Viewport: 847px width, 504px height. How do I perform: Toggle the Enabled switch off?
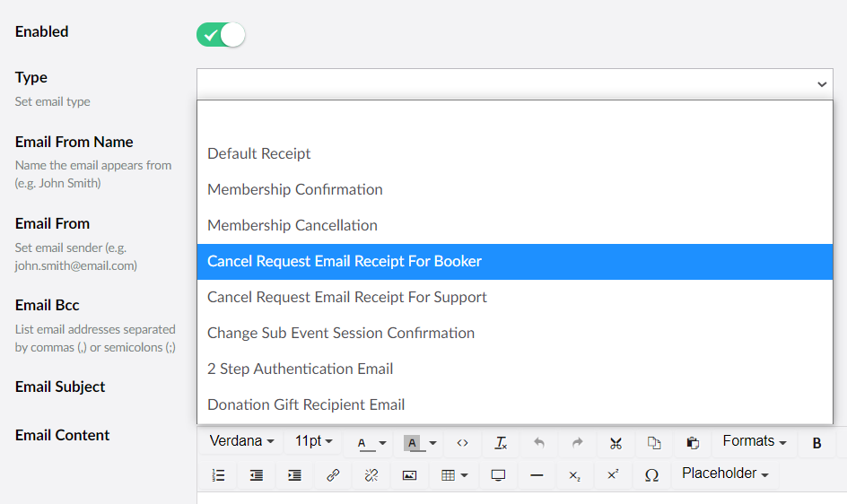(x=221, y=35)
